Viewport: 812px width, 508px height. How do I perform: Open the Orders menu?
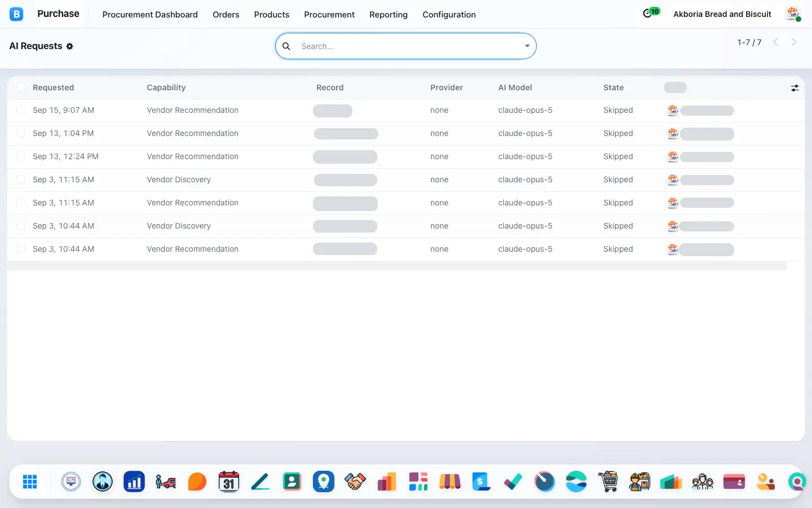point(226,15)
